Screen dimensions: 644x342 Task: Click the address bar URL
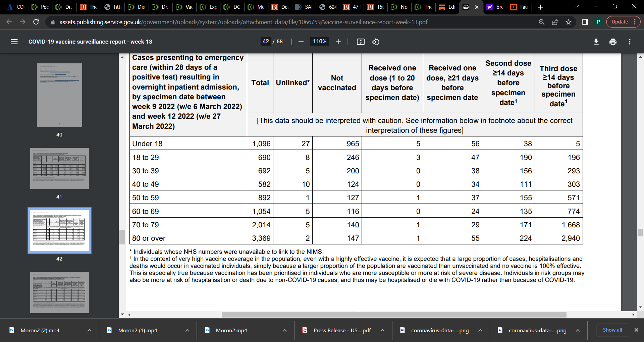[x=243, y=22]
